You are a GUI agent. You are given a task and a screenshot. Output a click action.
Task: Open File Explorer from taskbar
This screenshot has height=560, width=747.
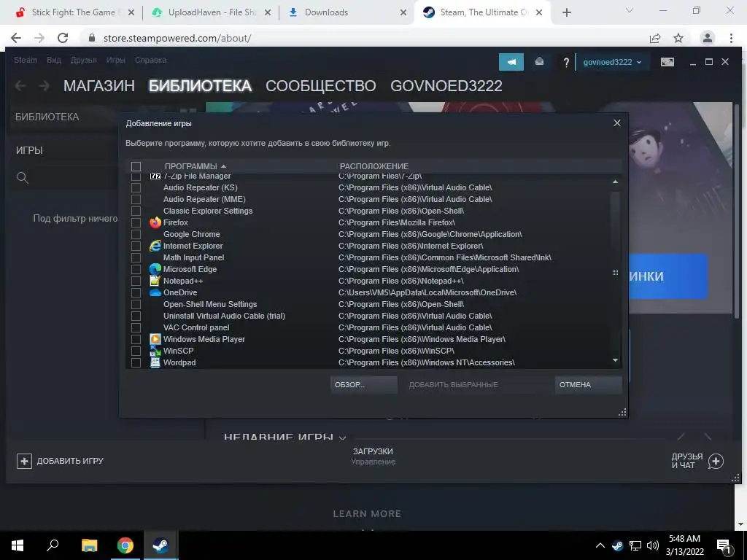[x=89, y=545]
